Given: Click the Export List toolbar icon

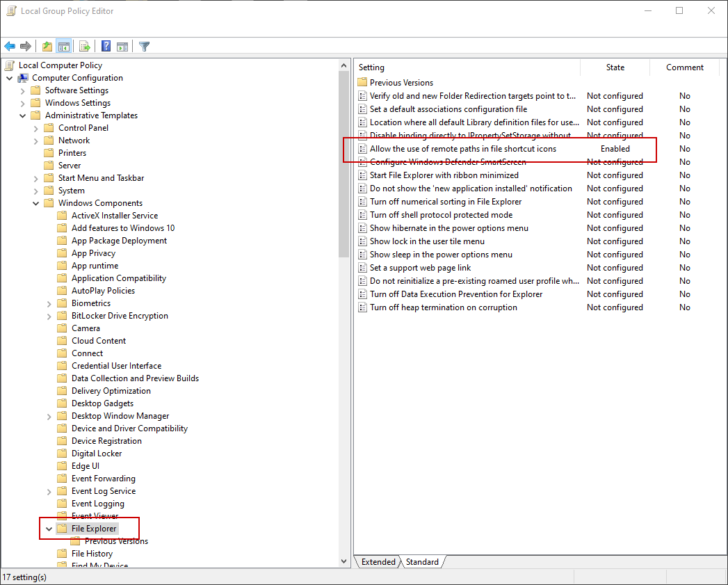Looking at the screenshot, I should click(85, 46).
